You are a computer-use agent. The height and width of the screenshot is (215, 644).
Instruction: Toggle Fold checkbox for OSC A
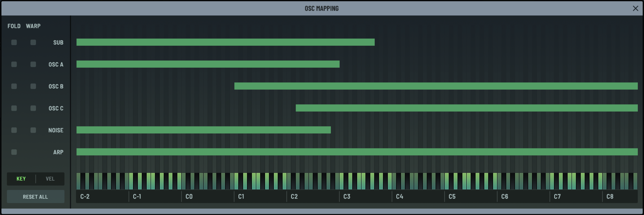(14, 64)
